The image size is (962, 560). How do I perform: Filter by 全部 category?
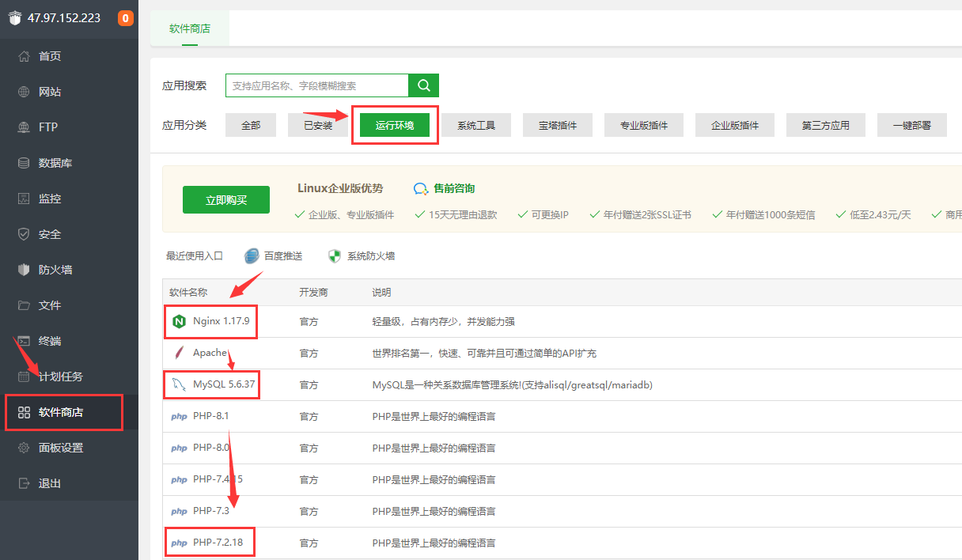(251, 125)
